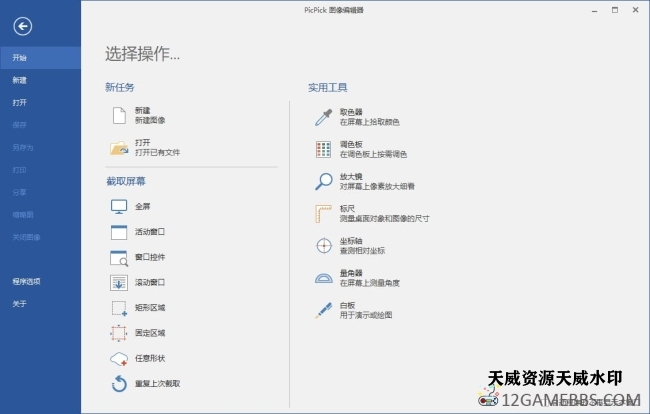Select 关于 in the left sidebar

coord(19,304)
